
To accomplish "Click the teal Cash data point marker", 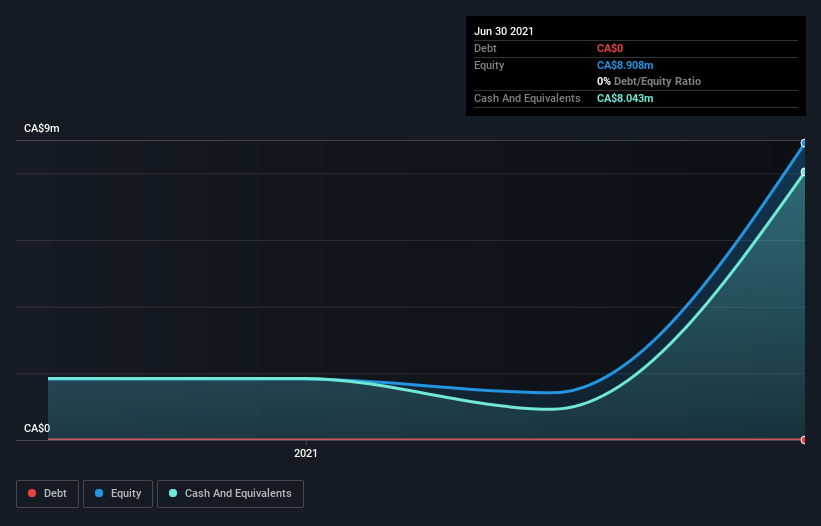I will 804,172.
